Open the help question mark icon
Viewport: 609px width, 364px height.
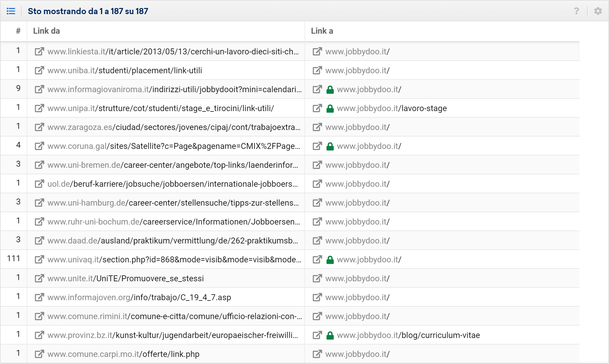576,11
